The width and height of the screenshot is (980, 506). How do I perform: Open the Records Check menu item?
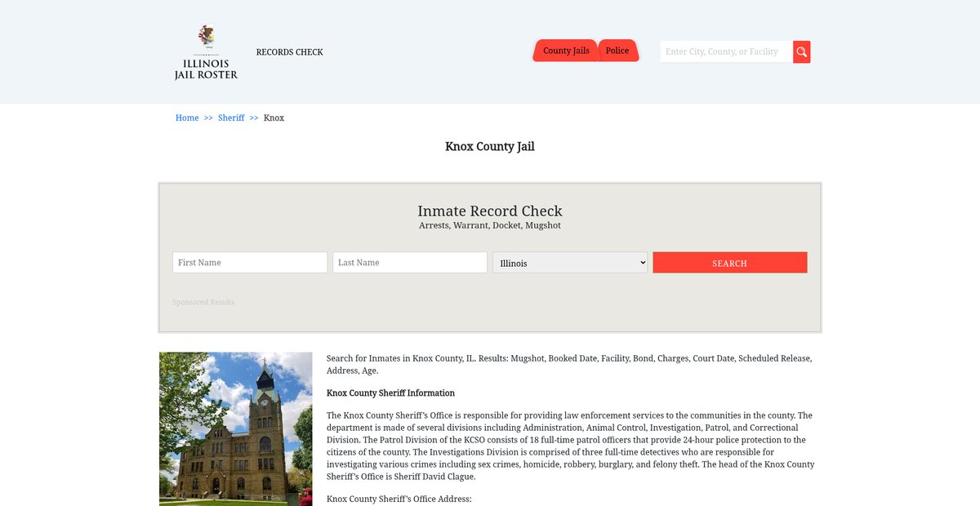coord(289,52)
